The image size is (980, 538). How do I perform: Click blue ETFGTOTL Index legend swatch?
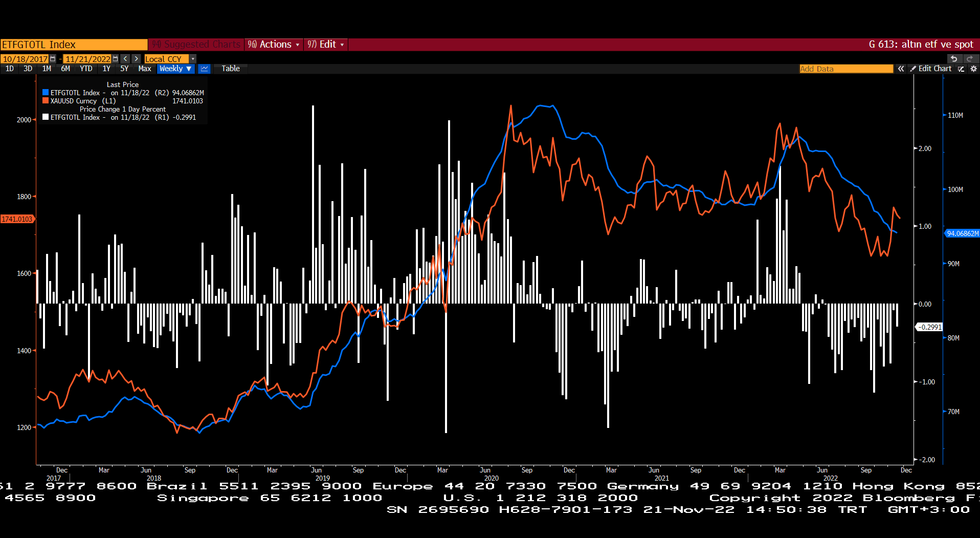(46, 93)
